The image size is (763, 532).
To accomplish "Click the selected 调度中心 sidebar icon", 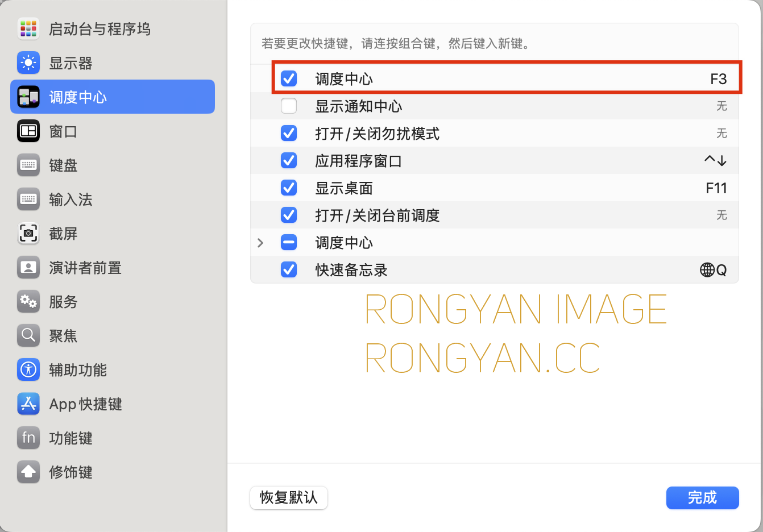I will [28, 97].
